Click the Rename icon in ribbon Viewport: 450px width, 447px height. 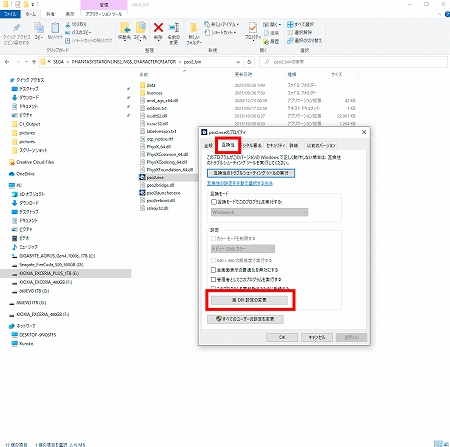174,28
